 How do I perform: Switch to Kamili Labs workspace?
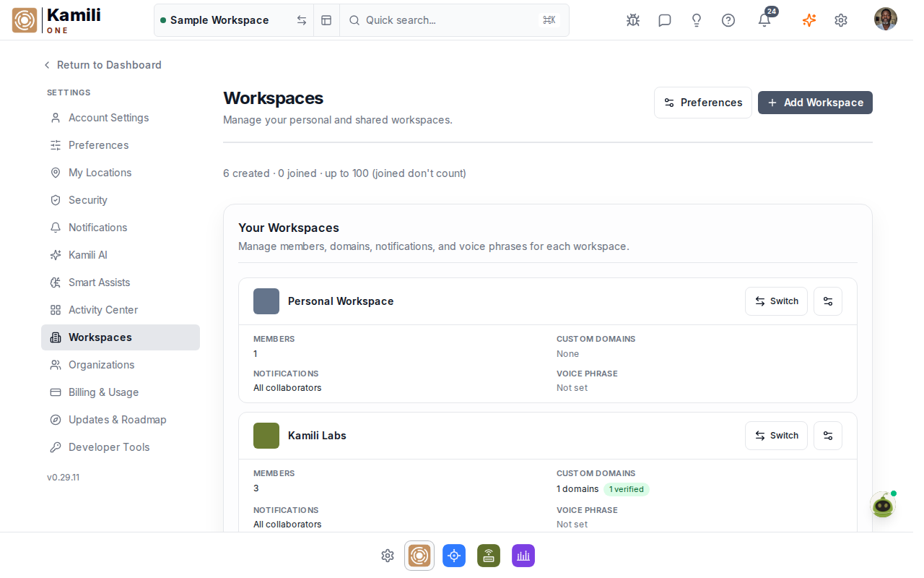[776, 436]
